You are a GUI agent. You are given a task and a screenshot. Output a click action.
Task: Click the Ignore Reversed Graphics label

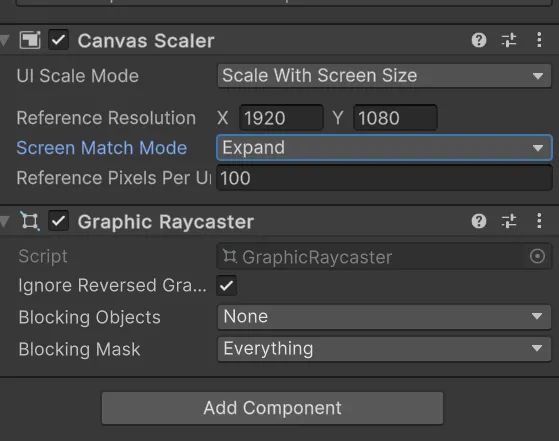tap(112, 286)
